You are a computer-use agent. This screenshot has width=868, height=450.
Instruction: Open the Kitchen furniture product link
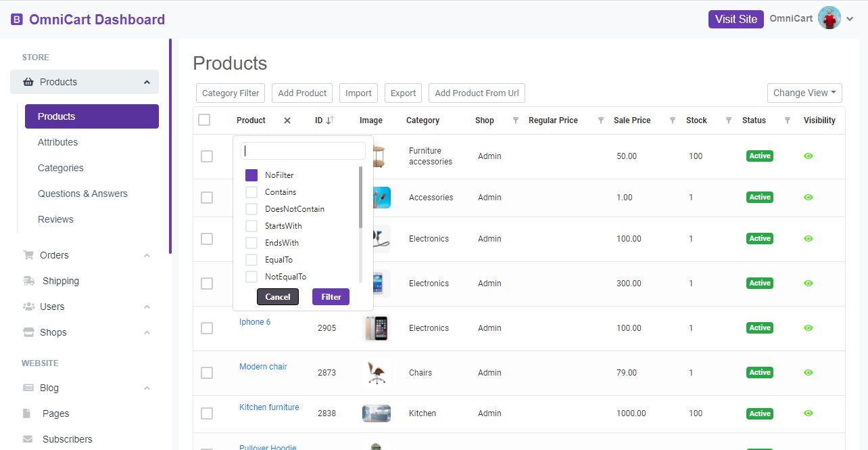click(x=269, y=407)
